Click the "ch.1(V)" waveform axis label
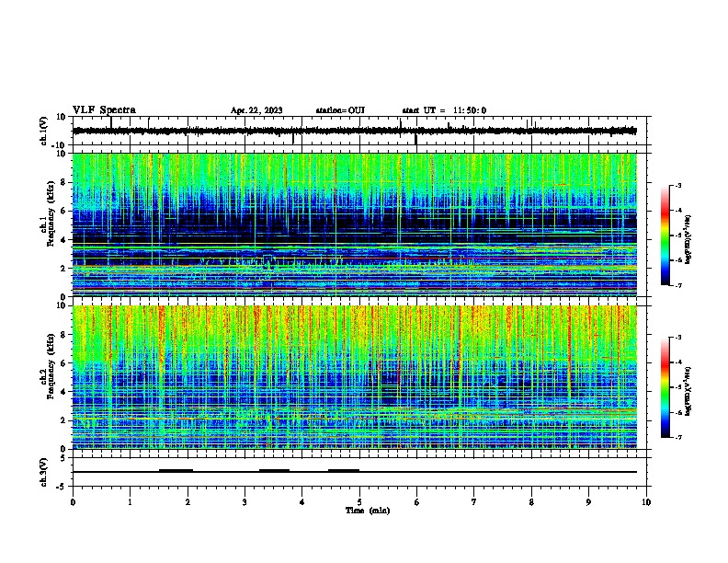 [44, 131]
